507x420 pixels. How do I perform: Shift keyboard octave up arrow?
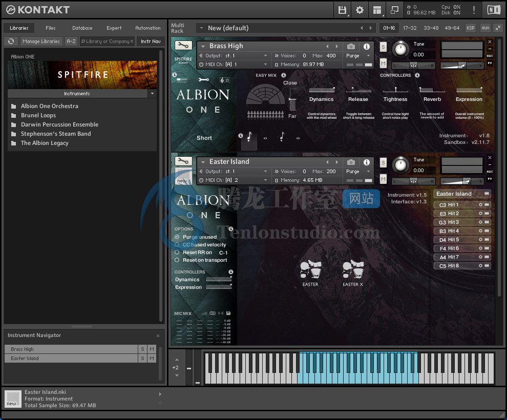[x=177, y=360]
